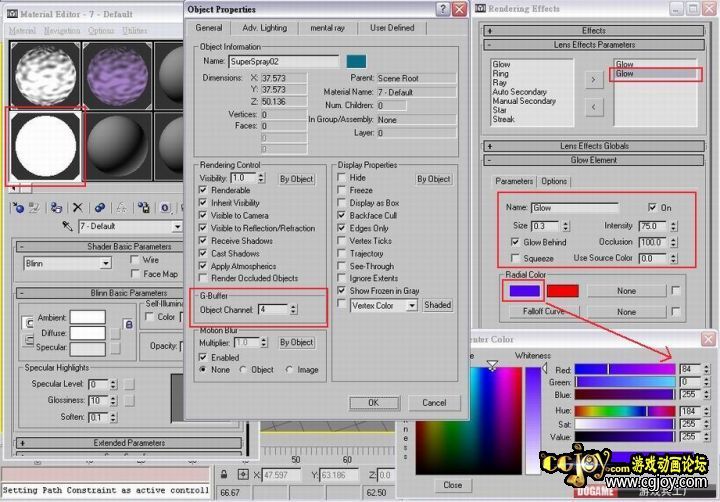The height and width of the screenshot is (502, 720).
Task: Open the Material menu in Material Editor
Action: click(22, 31)
